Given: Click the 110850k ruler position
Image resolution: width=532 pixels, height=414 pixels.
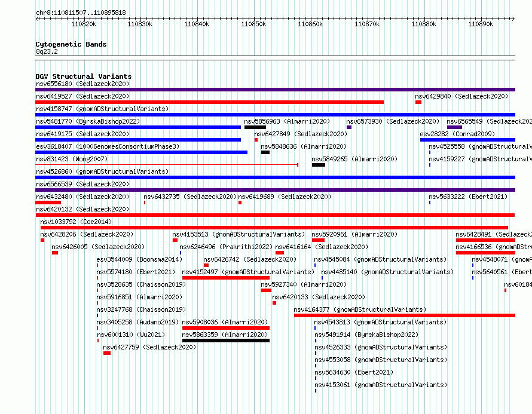Looking at the screenshot, I should [x=253, y=24].
